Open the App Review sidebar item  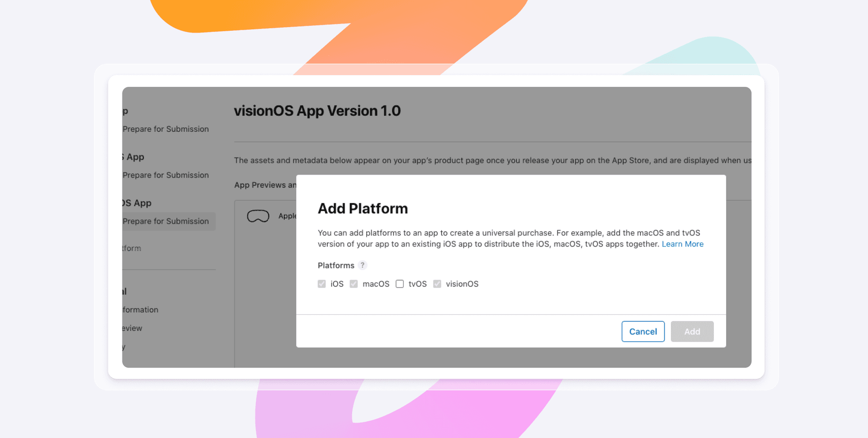coord(132,328)
